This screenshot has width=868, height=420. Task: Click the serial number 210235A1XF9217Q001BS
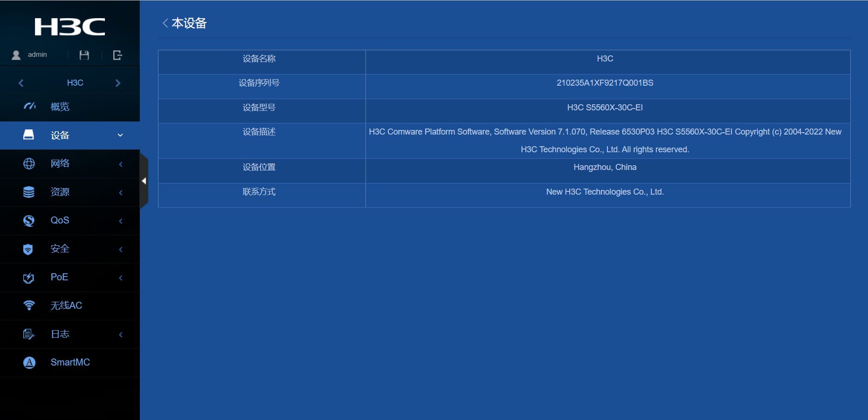605,83
